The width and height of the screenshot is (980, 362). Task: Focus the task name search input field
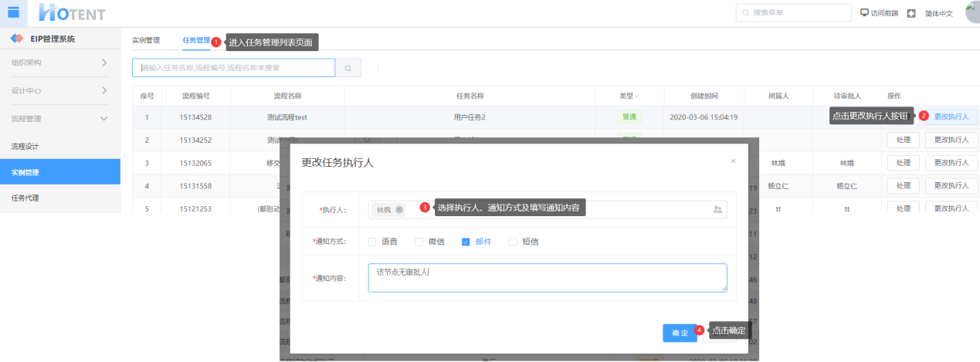click(x=234, y=68)
